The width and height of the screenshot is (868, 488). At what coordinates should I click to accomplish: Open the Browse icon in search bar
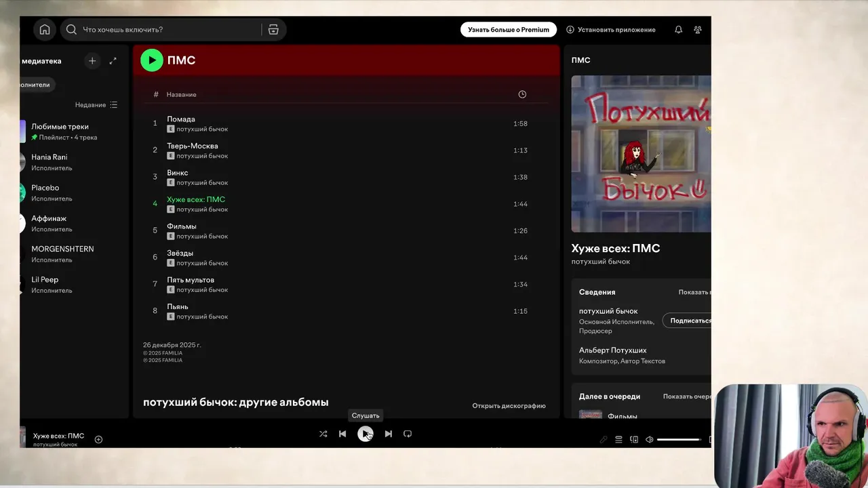[x=273, y=30]
